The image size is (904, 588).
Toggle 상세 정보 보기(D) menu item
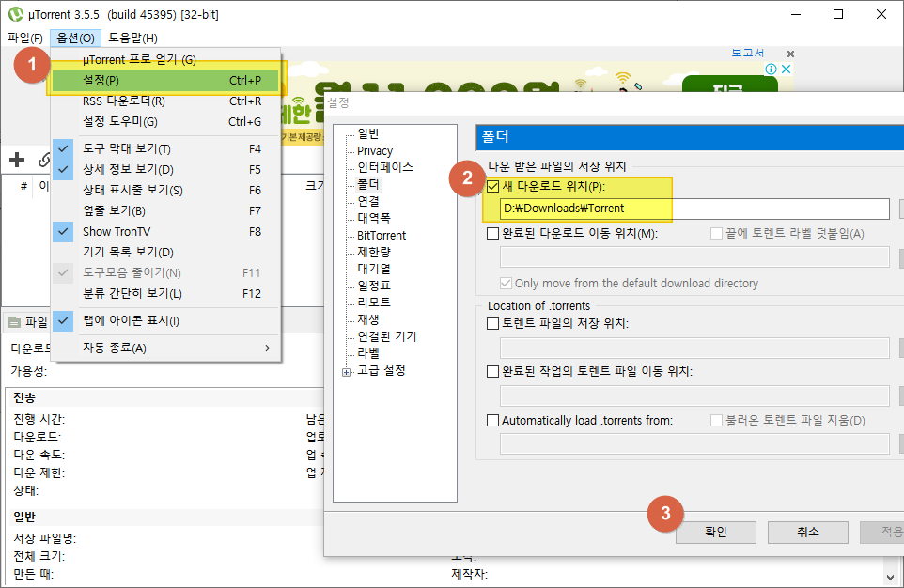pos(165,169)
